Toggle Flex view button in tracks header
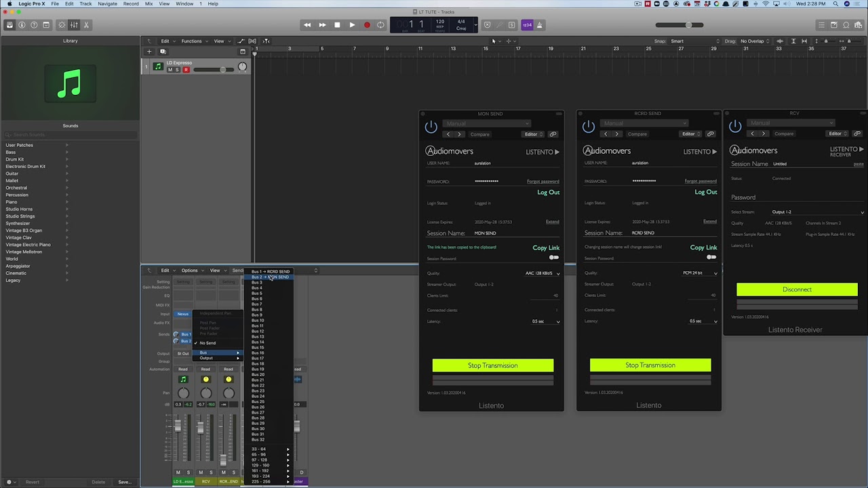Screen dimensions: 868x488 [x=254, y=41]
